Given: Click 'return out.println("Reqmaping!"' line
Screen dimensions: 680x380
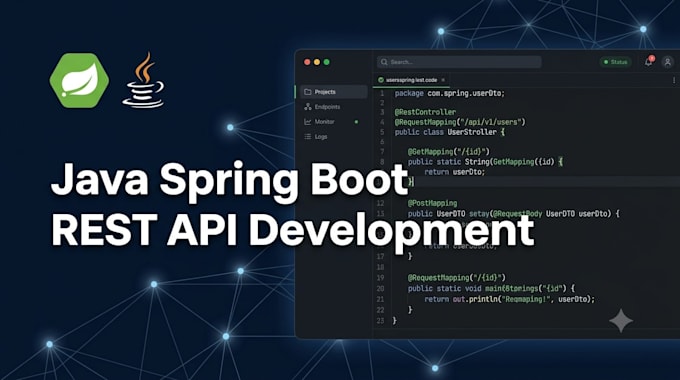Looking at the screenshot, I should (x=510, y=299).
